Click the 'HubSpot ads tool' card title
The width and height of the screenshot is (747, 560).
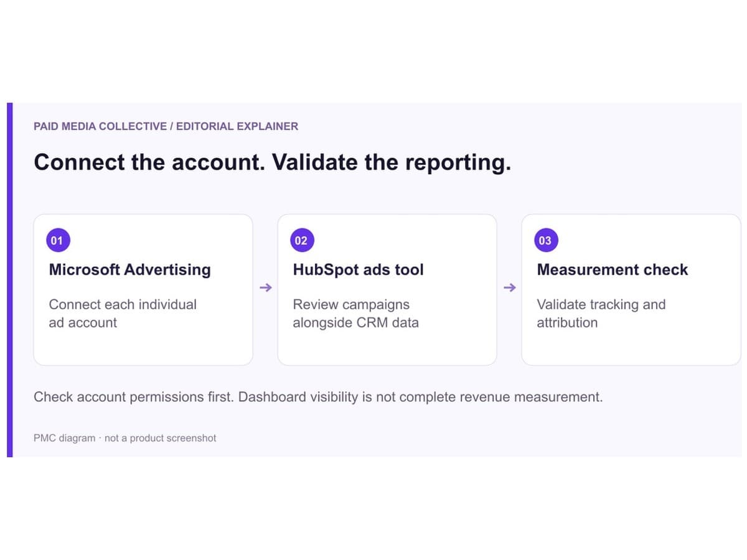pos(358,269)
